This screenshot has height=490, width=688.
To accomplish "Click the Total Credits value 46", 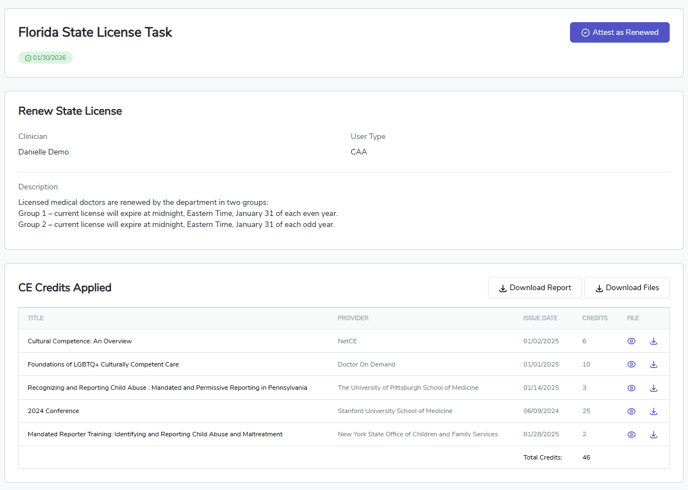I will (x=586, y=458).
